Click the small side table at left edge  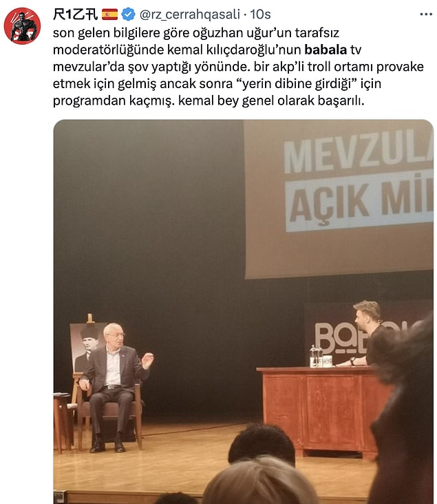(63, 421)
